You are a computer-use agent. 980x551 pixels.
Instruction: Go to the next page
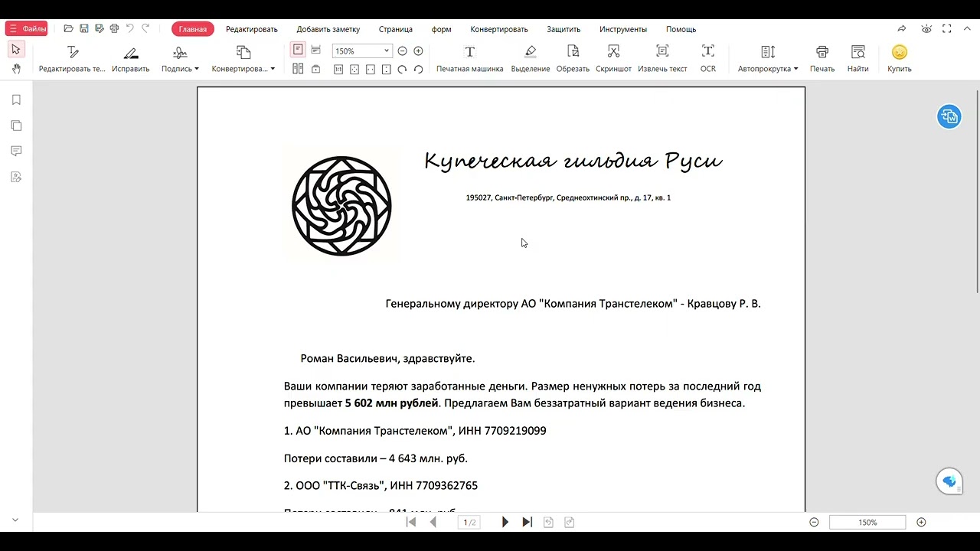(505, 522)
